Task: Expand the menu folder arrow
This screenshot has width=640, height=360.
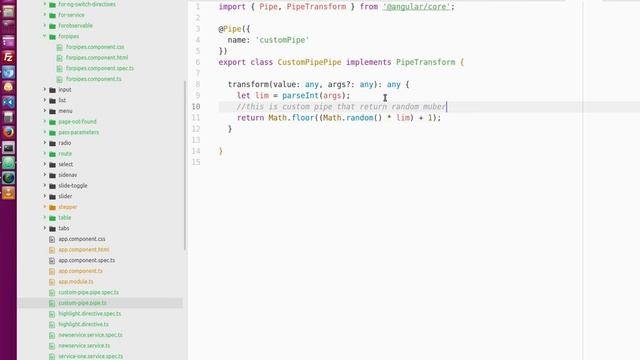Action: coord(44,111)
